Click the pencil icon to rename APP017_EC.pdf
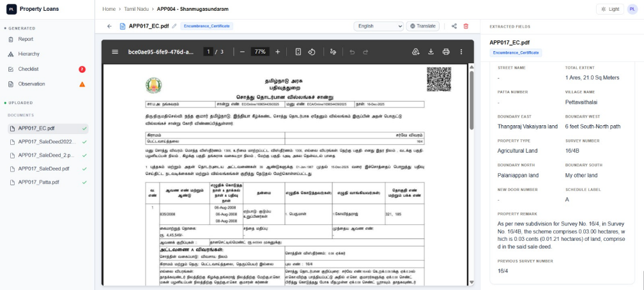This screenshot has width=644, height=290. [x=174, y=26]
